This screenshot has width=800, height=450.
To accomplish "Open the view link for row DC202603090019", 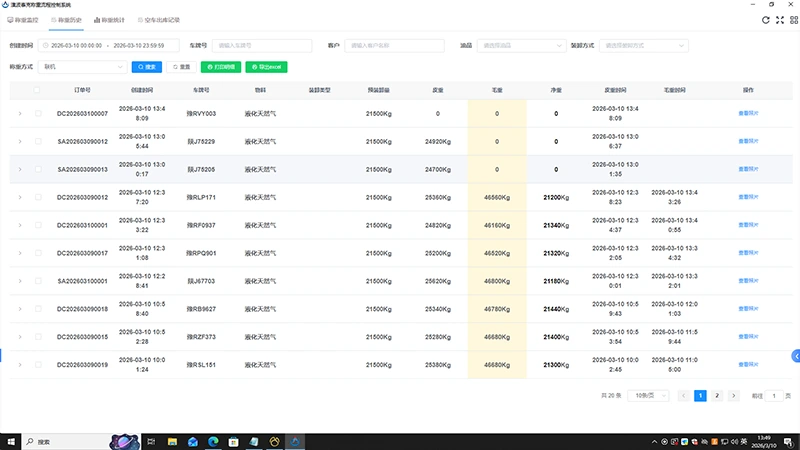I will tap(748, 364).
